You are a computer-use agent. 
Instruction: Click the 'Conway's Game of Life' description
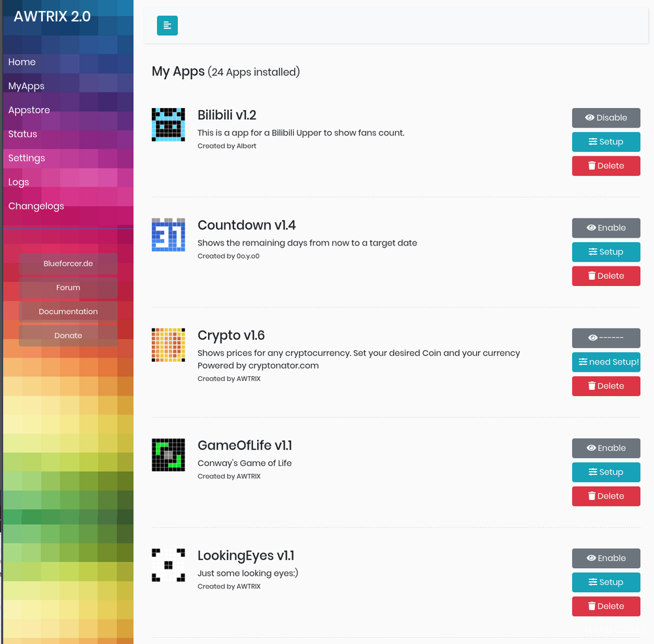[245, 463]
